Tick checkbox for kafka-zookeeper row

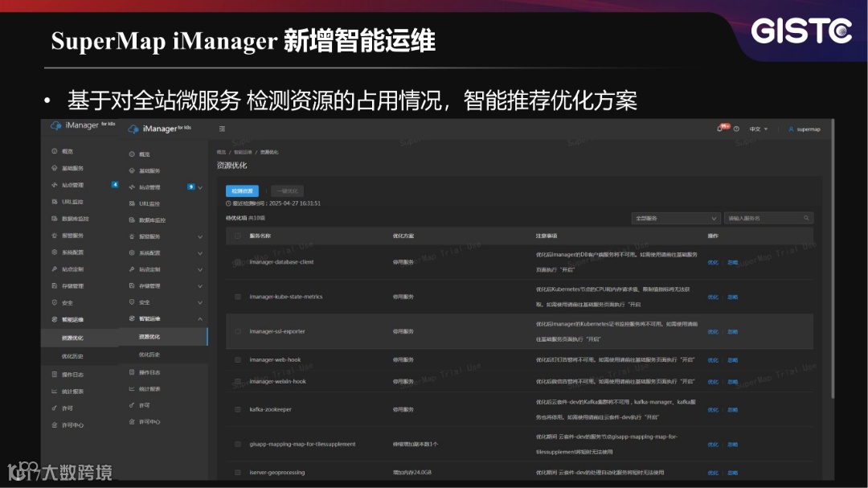(237, 410)
